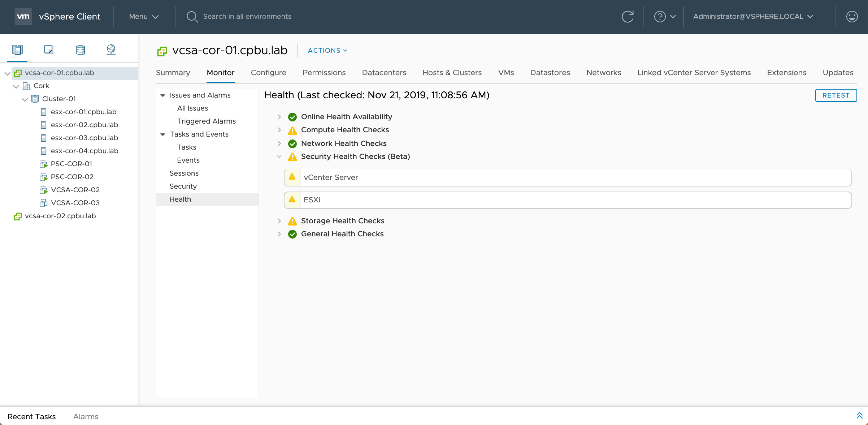Collapse Security Health Checks (Beta)
Screen dimensions: 868x425
pyautogui.click(x=279, y=156)
